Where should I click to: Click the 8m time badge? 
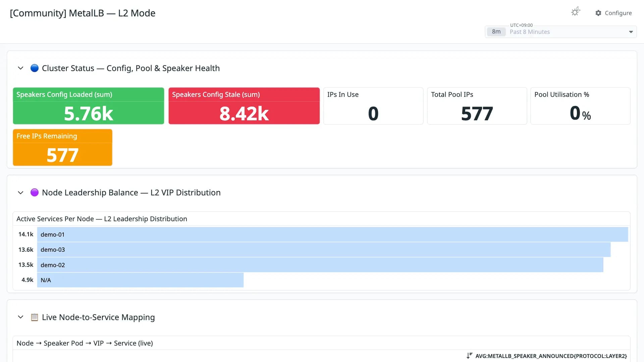tap(496, 32)
